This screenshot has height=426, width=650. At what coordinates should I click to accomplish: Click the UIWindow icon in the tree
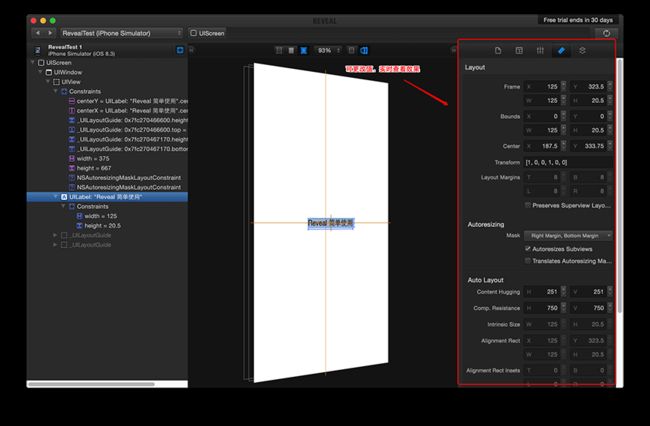(49, 72)
